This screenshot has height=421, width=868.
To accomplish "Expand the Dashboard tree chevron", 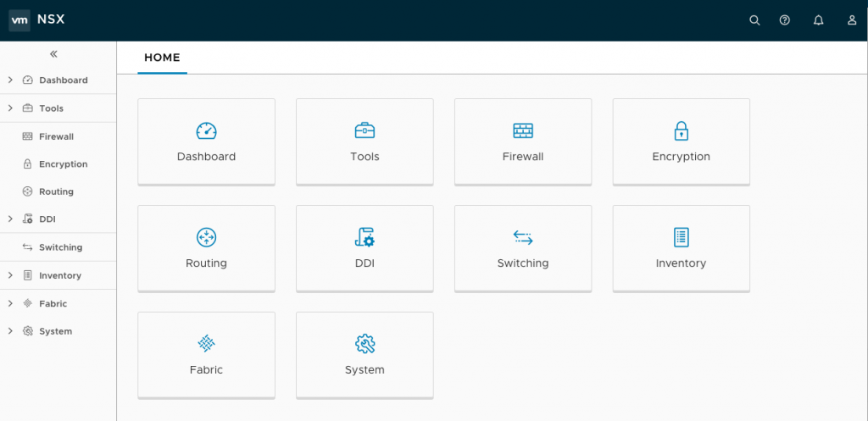I will tap(10, 80).
